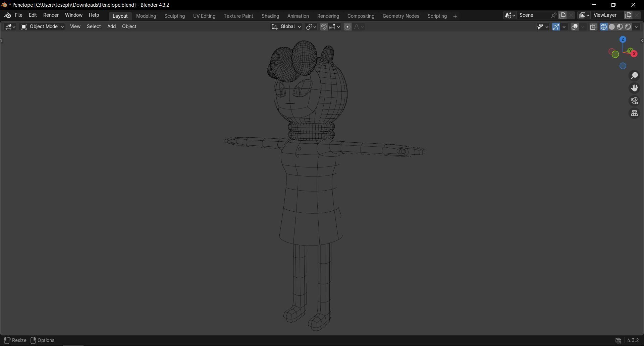The image size is (644, 346).
Task: Create a new scene icon
Action: (562, 15)
